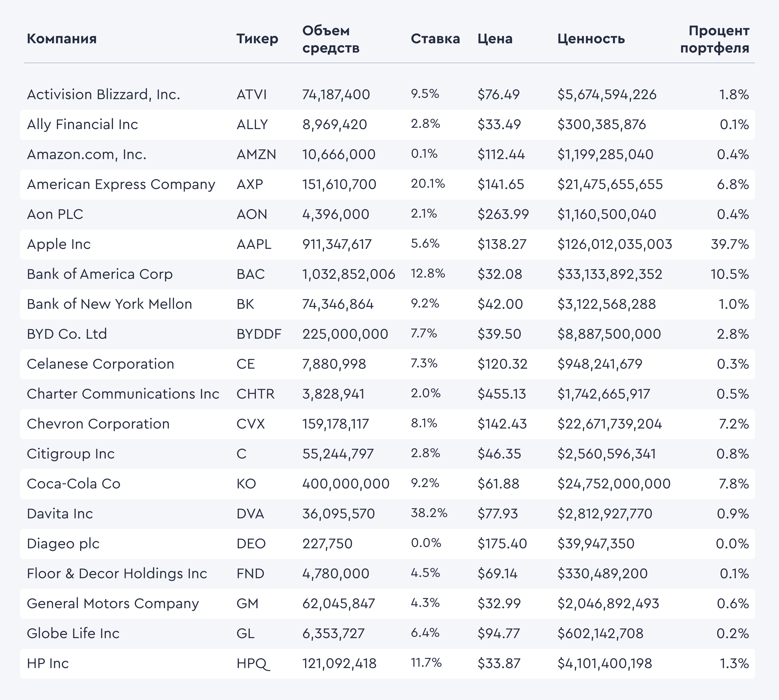
Task: Click the share count 227,750
Action: pos(327,544)
